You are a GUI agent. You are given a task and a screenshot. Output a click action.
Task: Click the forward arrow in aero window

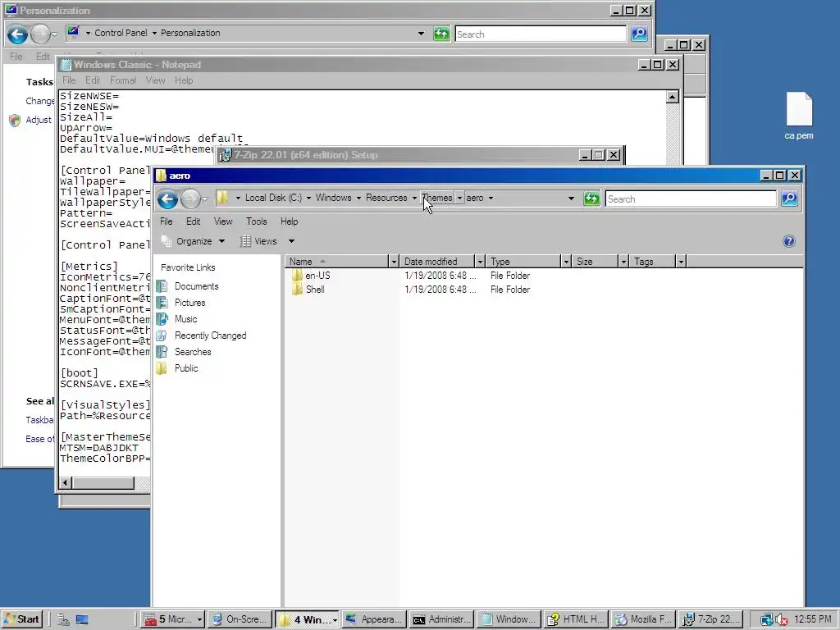tap(190, 199)
